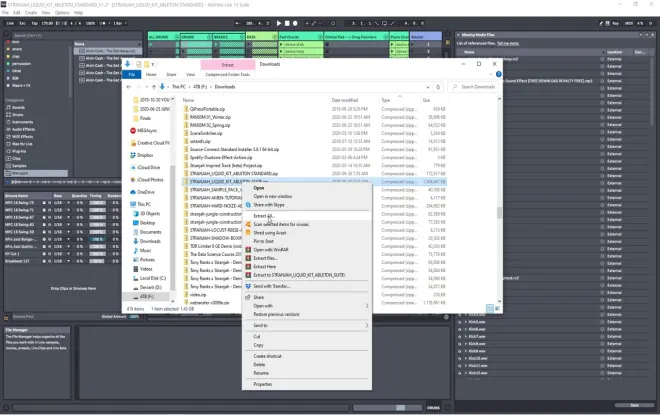660x415 pixels.
Task: Click the Explorer back arrow
Action: [129, 87]
